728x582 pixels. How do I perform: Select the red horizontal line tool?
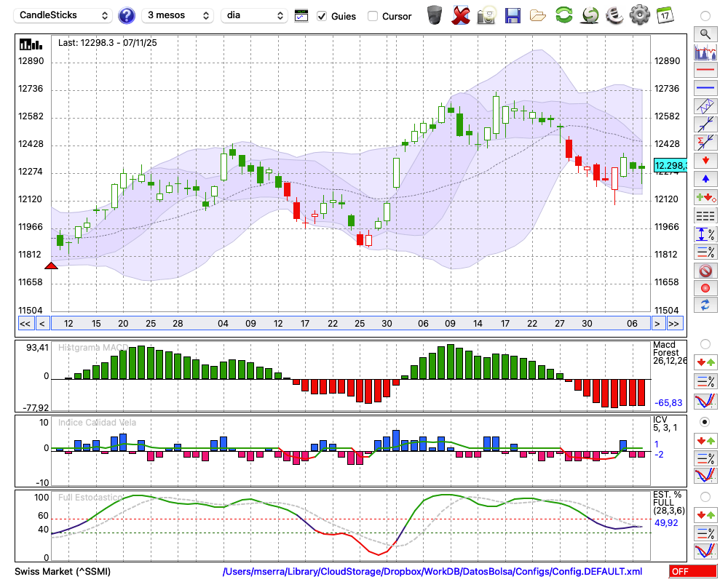(705, 70)
